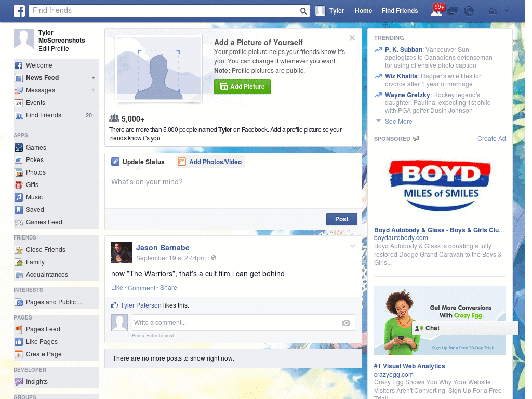Click Jason Barnabe's profile thumbnail
532x399 pixels.
[x=122, y=252]
